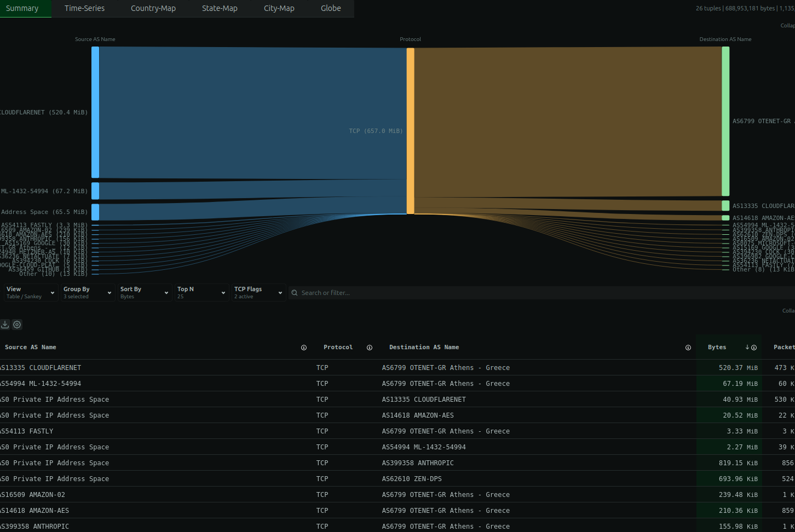The height and width of the screenshot is (532, 795).
Task: Select the AS13335 CLOUDFLARENET source cell
Action: click(41, 368)
